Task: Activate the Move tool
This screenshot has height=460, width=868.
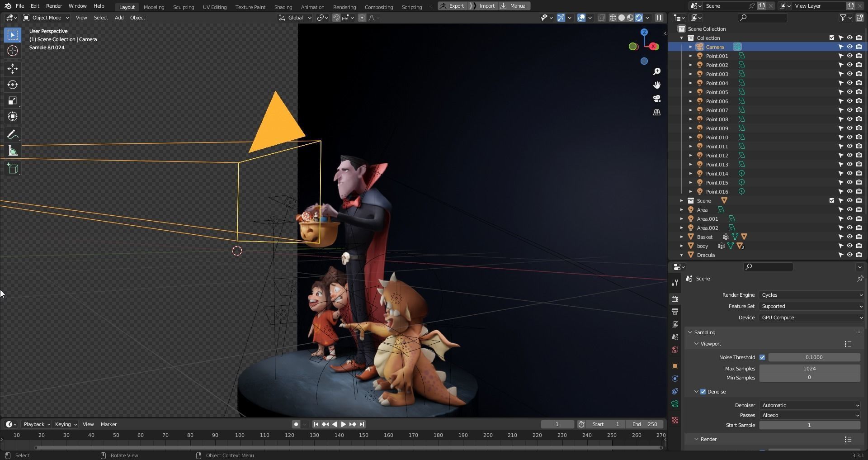Action: point(13,69)
